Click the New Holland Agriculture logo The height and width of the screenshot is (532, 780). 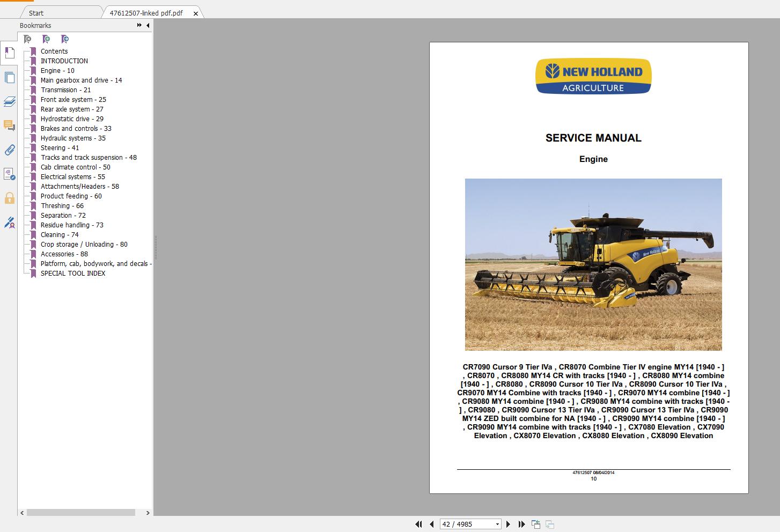(593, 76)
